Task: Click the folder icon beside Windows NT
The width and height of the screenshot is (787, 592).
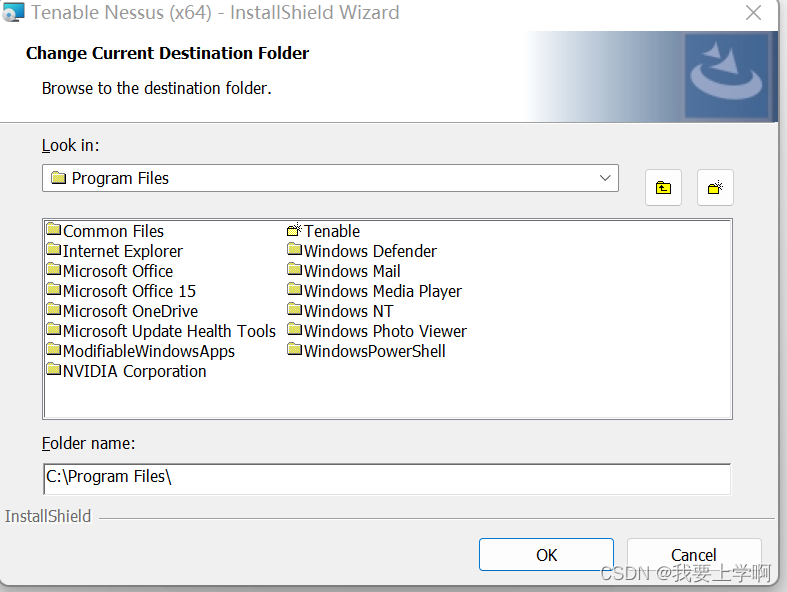Action: click(x=295, y=310)
